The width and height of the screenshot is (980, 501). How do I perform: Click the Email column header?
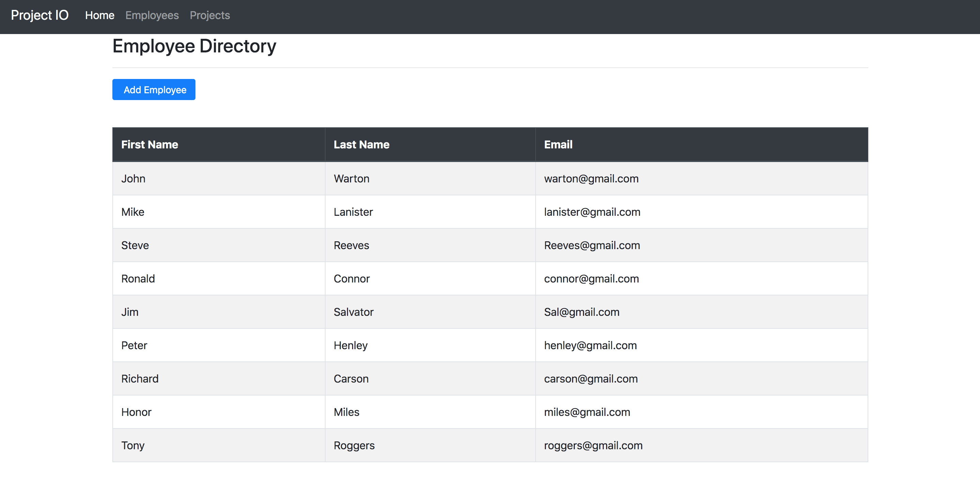558,144
